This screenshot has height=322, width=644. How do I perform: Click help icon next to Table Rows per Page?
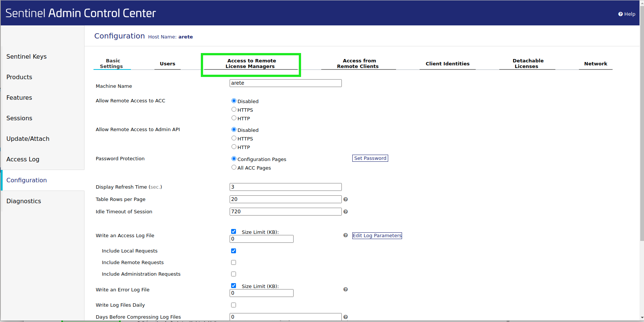pos(346,199)
